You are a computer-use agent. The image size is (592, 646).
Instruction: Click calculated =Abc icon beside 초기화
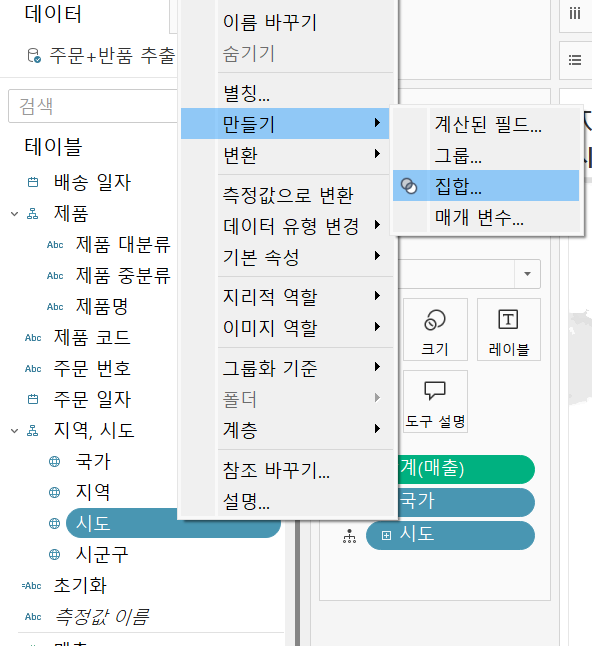point(31,586)
